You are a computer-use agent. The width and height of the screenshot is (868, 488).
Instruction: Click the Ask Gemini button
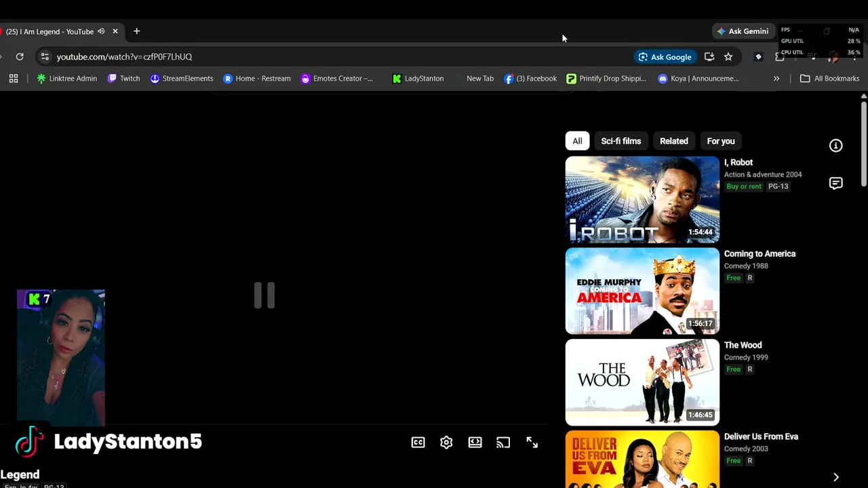[743, 31]
